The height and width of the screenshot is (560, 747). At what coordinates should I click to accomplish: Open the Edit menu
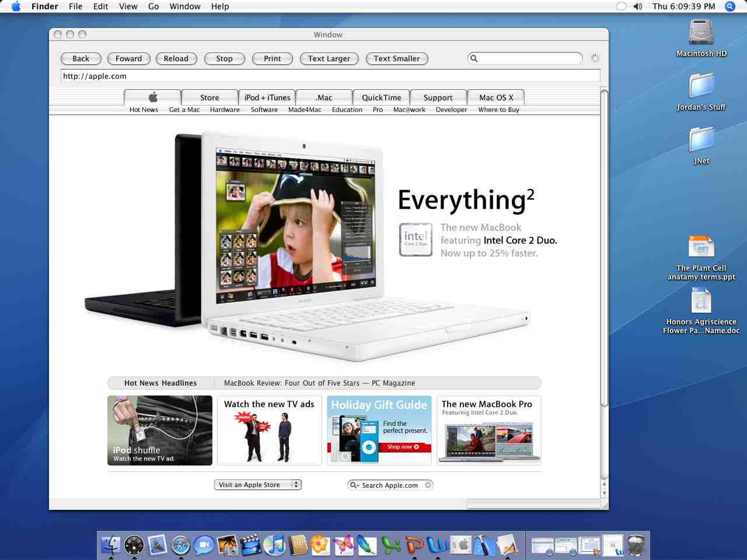click(x=101, y=6)
